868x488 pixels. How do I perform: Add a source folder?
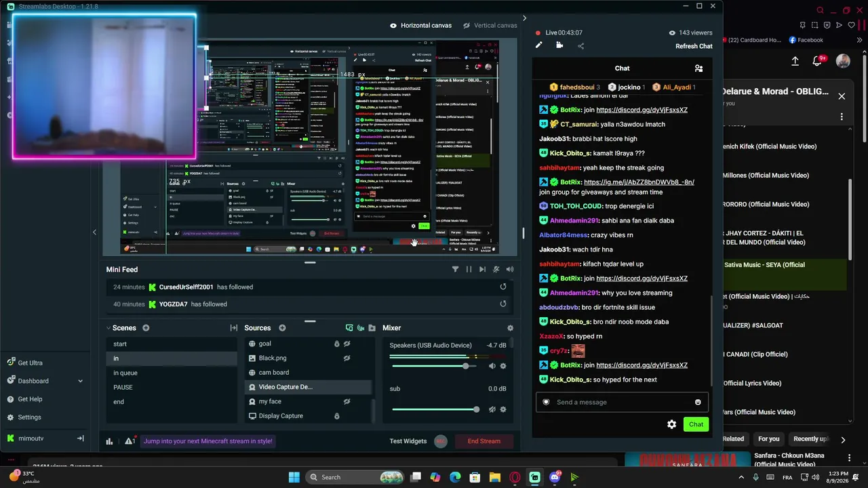pyautogui.click(x=372, y=328)
